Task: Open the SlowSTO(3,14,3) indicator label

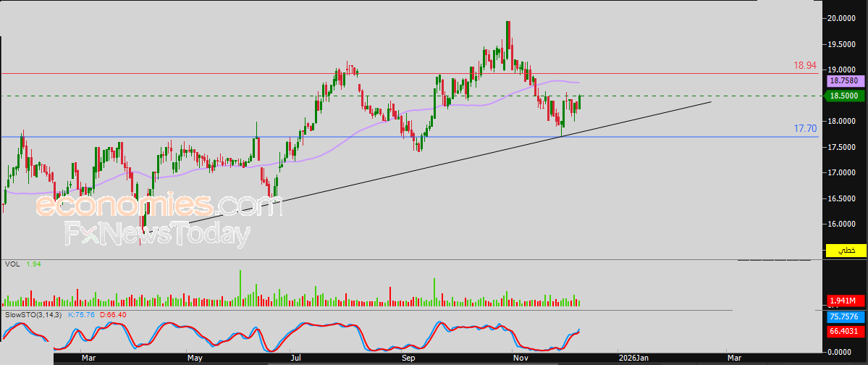Action: [33, 315]
